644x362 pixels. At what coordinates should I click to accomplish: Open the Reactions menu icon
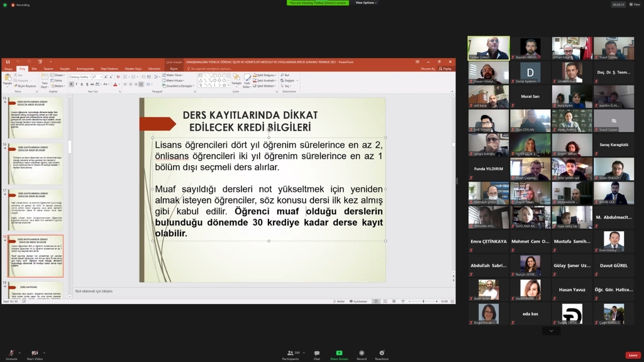[382, 353]
